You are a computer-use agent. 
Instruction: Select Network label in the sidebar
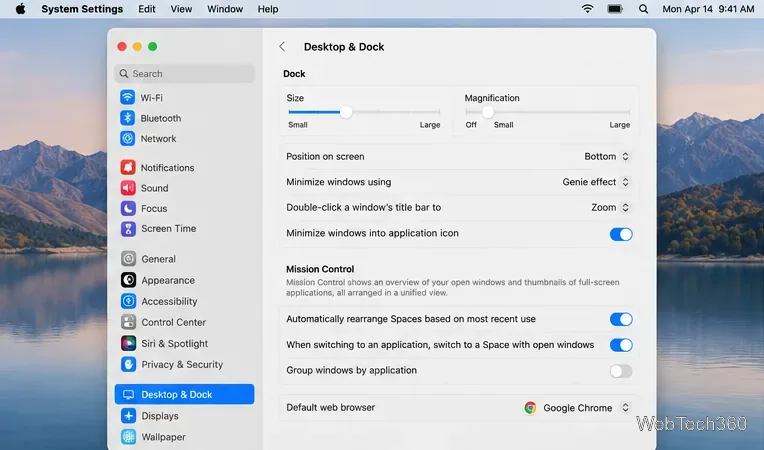pos(158,139)
